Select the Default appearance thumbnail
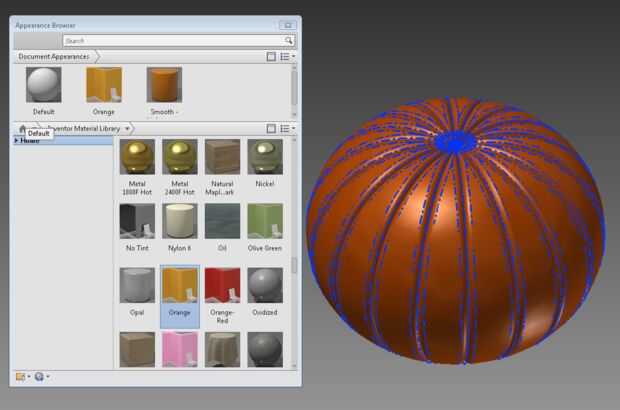 click(43, 85)
